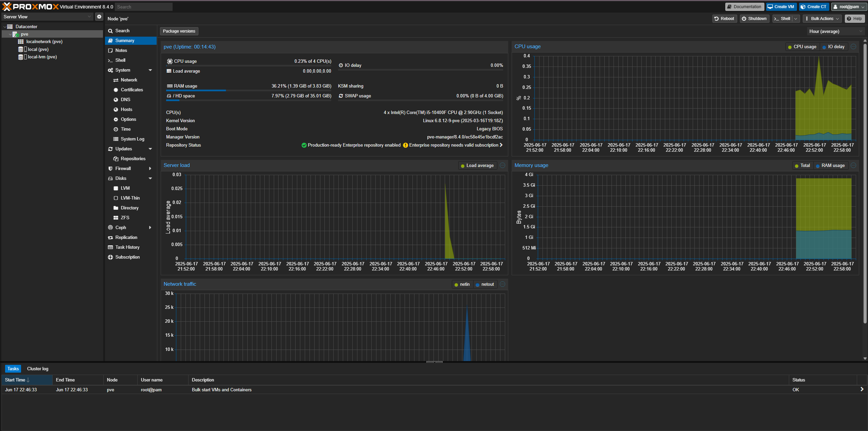Click the Replication arrows icon
The image size is (868, 431).
[110, 238]
